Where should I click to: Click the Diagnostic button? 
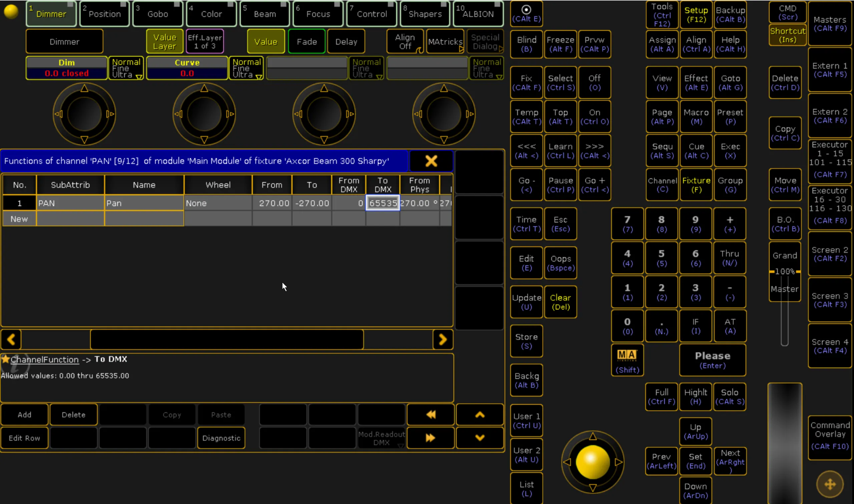pos(221,438)
